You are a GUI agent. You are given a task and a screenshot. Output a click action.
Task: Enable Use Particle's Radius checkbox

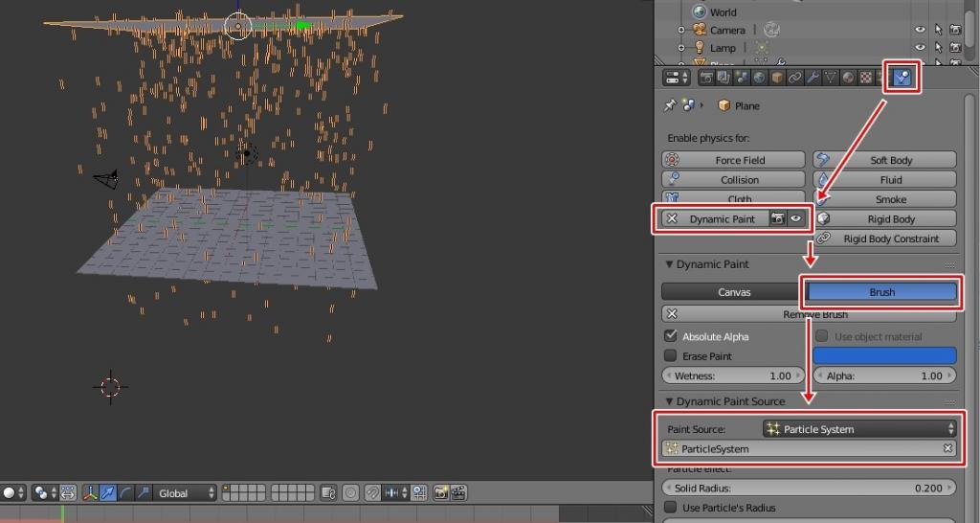671,507
